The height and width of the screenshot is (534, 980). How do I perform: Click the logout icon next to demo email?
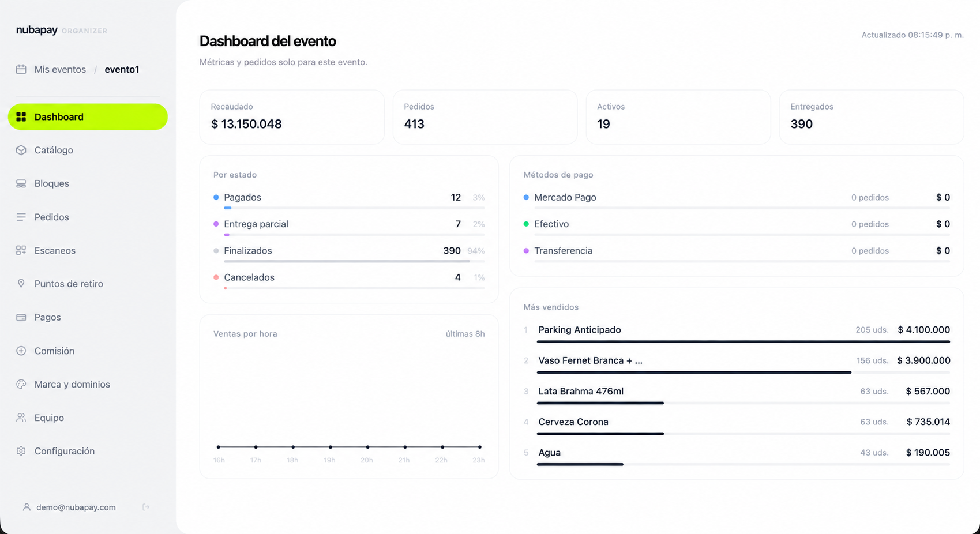146,507
